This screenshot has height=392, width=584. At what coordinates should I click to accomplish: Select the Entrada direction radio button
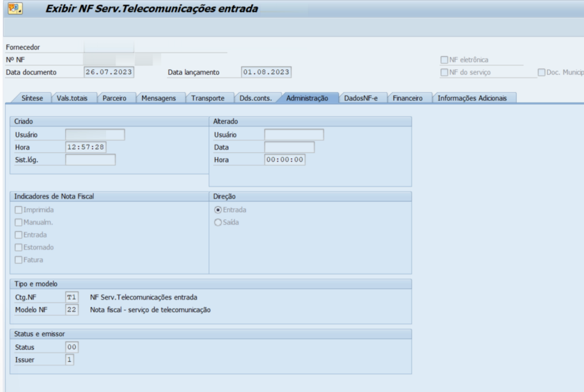tap(218, 210)
